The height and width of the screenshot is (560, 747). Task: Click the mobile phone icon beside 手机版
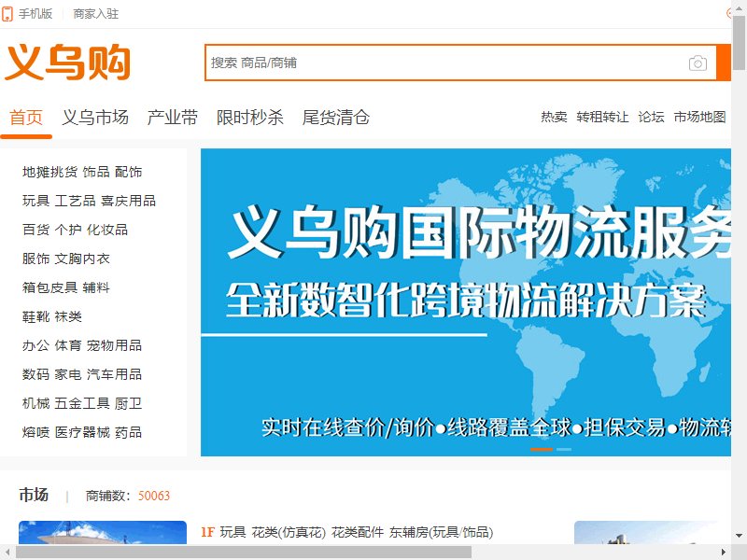point(7,14)
